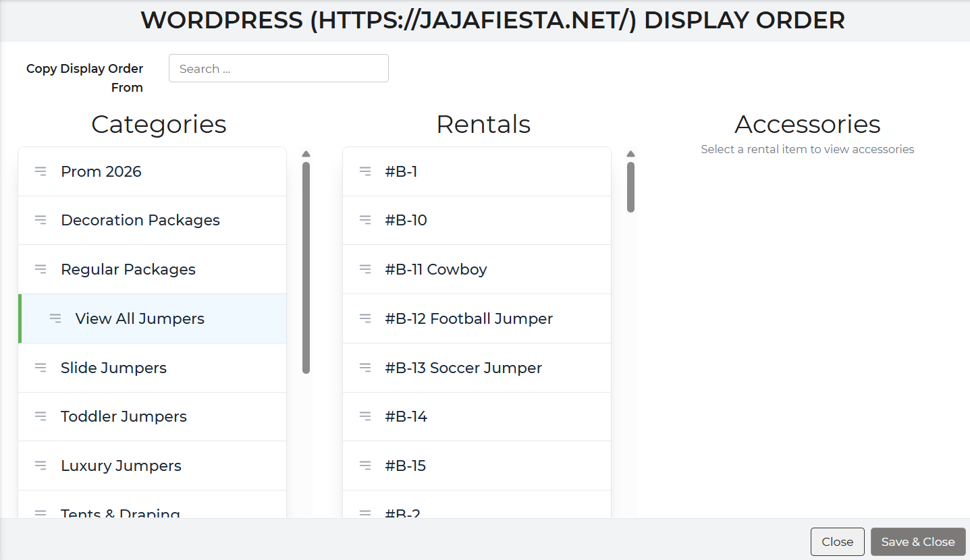Click drag handle icon beside Prom 2026
The width and height of the screenshot is (970, 560).
pos(41,171)
